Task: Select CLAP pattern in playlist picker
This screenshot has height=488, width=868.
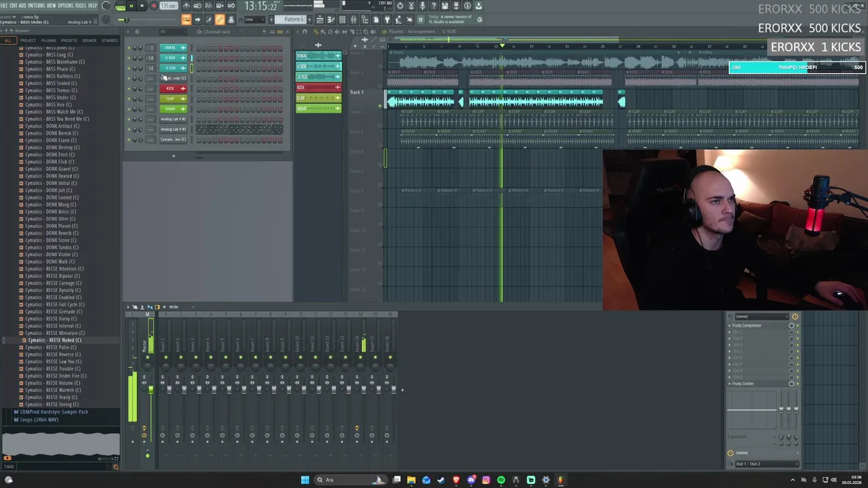Action: click(x=319, y=98)
